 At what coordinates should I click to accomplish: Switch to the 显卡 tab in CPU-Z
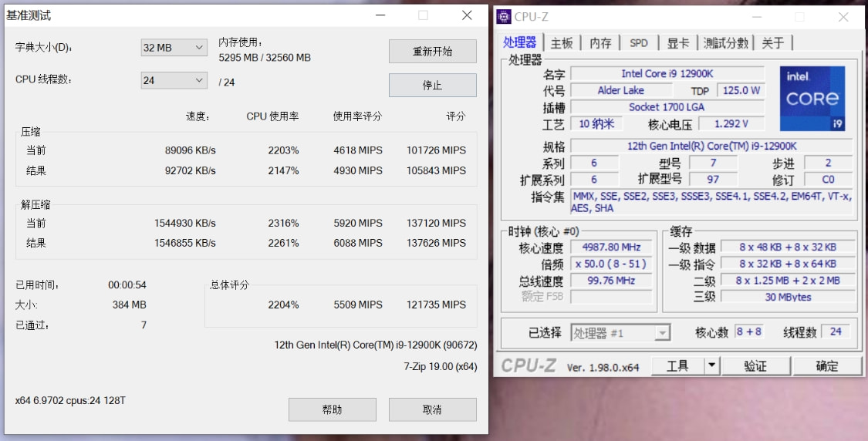(x=677, y=42)
